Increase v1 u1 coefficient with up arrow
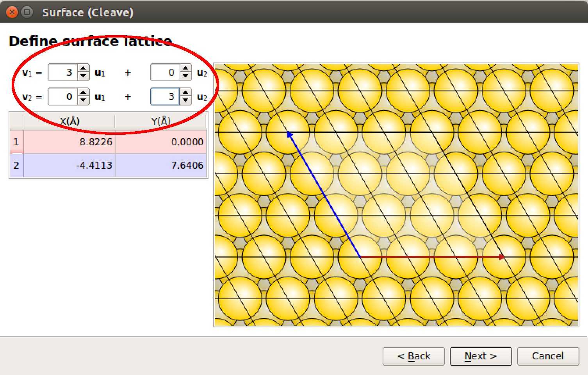 [x=83, y=68]
